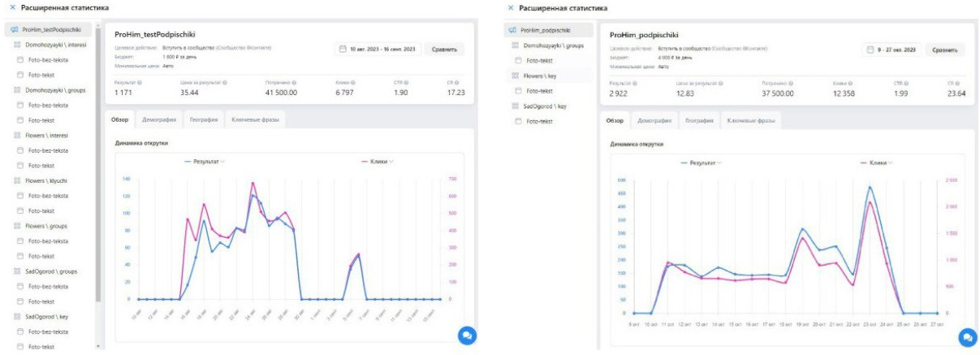Screen dimensions: 980x355
Task: Click calendar icon in 10 авг. 2023 date range
Action: pos(343,50)
